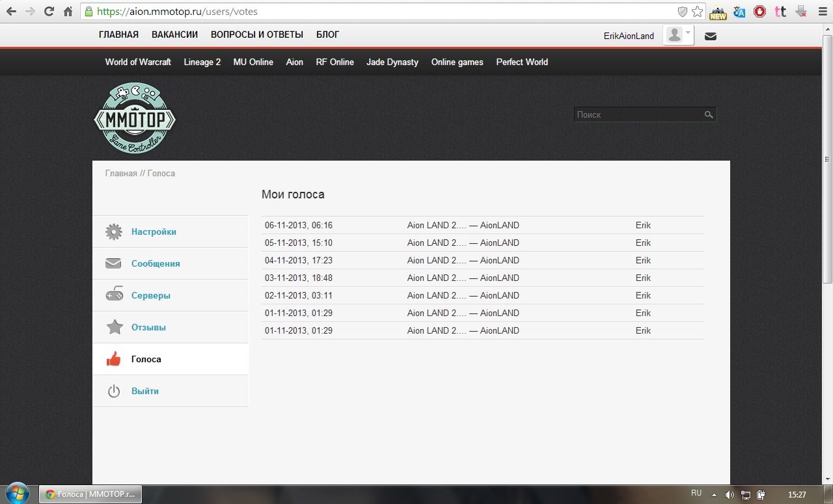Click the 06-11-2013, 06:16 vote date
Image resolution: width=833 pixels, height=504 pixels.
tap(299, 225)
